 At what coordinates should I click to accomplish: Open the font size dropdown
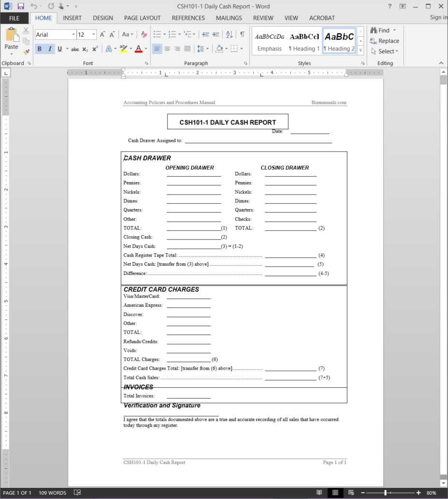tap(94, 34)
